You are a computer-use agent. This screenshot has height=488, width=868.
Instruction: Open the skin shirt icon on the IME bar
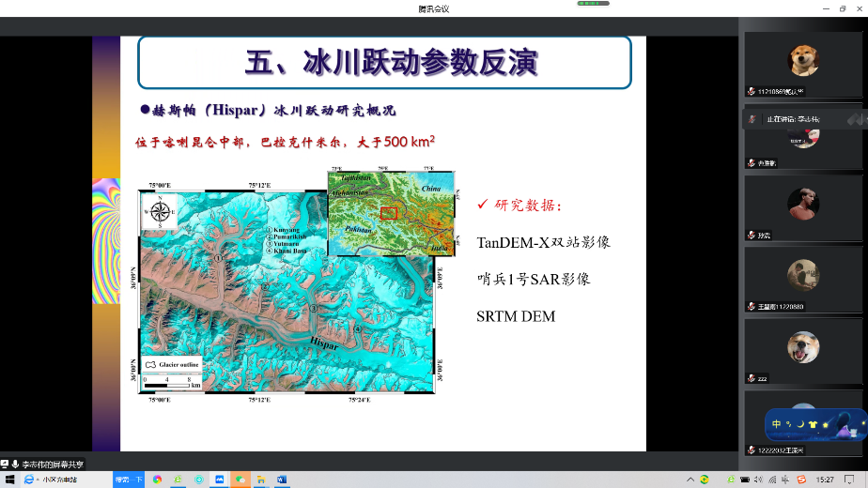pos(813,424)
